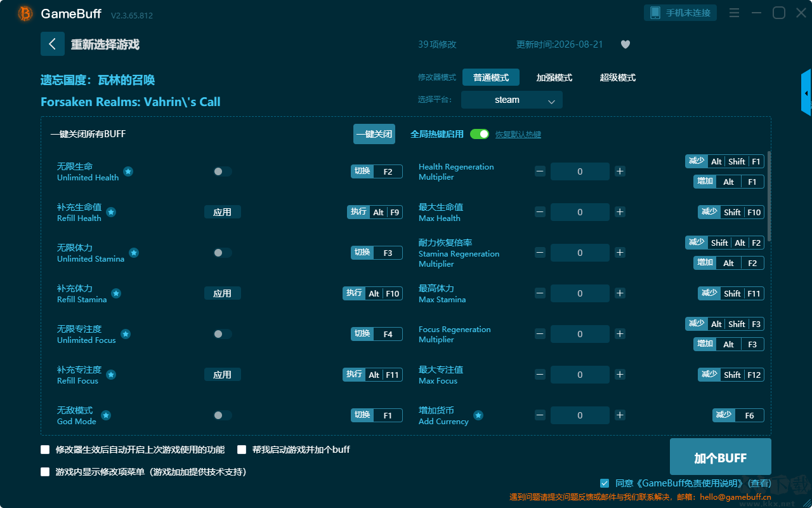The height and width of the screenshot is (508, 812).
Task: Decrease Add Currency with minus icon
Action: point(540,415)
